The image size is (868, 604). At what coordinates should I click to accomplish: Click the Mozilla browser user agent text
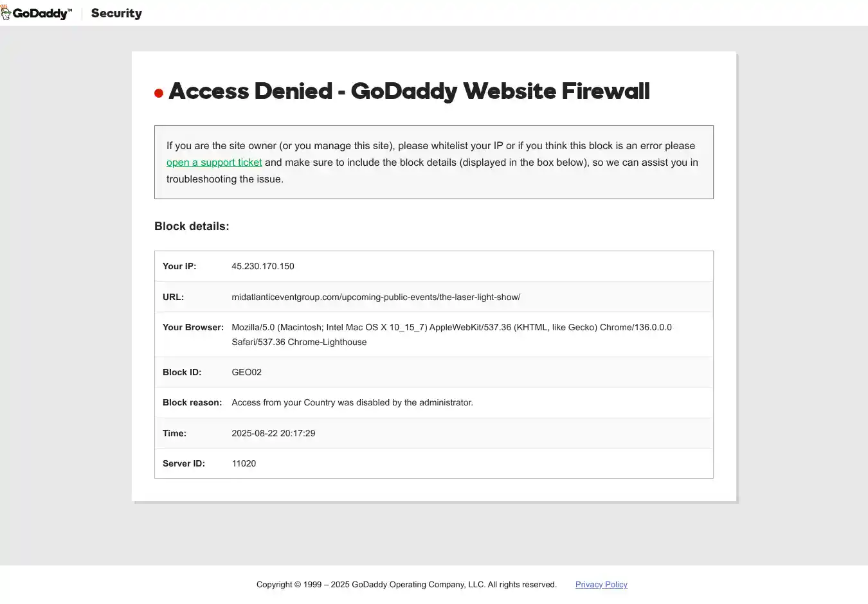tap(451, 328)
